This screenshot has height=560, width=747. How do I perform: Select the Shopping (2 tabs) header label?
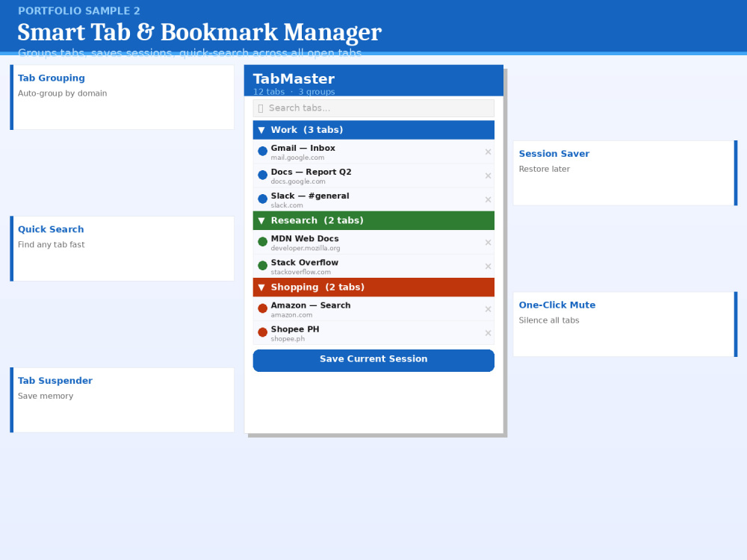coord(317,287)
